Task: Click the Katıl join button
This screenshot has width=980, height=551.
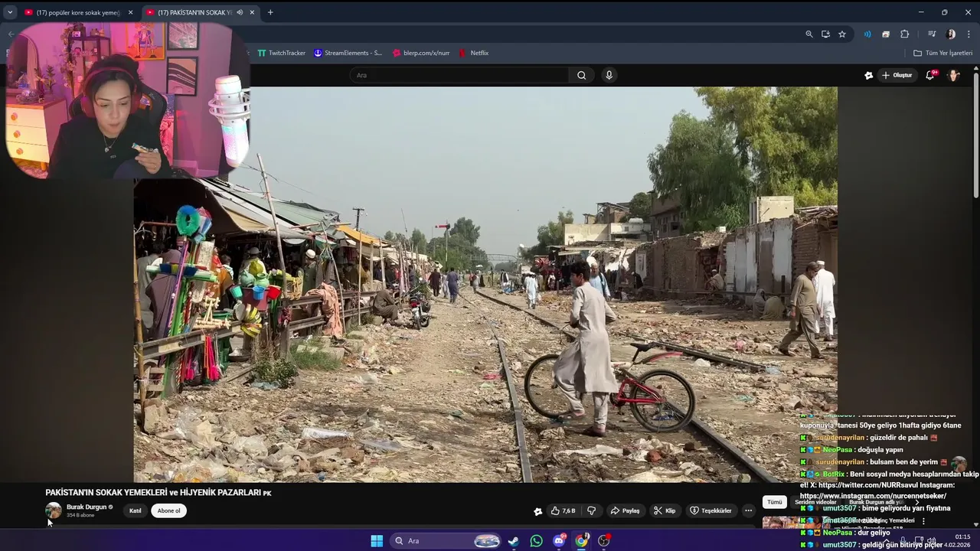Action: 136,510
